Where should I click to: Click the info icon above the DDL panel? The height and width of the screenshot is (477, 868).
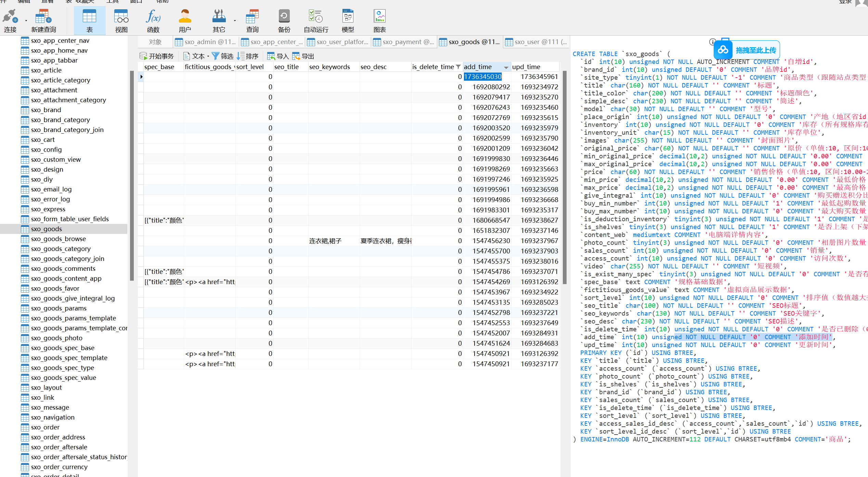(712, 42)
